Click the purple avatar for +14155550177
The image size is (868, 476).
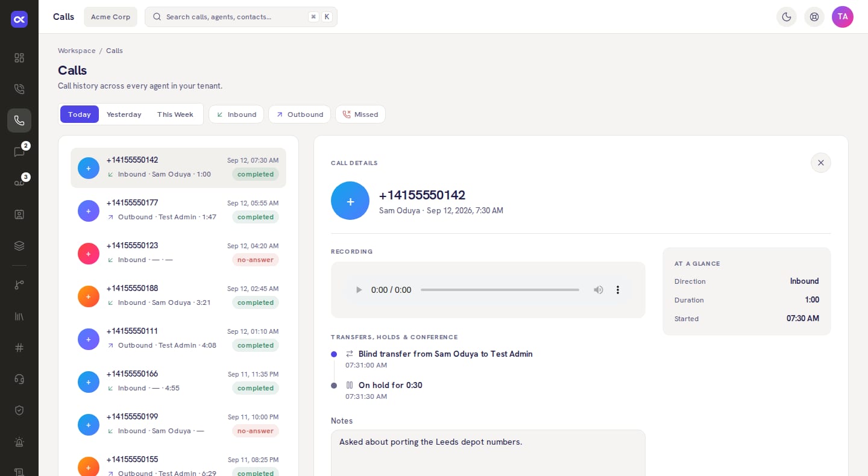click(x=89, y=211)
